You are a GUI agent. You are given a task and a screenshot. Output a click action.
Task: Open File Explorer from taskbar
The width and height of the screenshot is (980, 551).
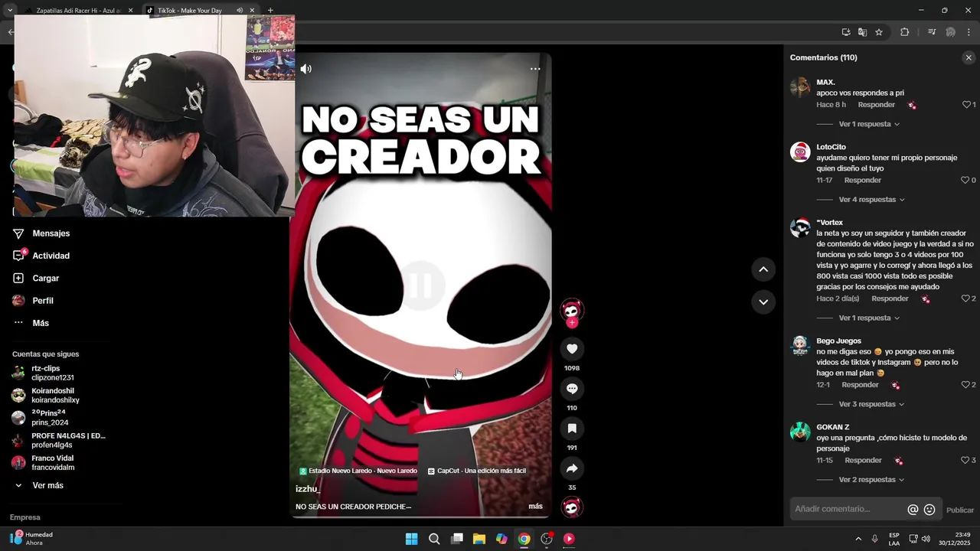tap(479, 539)
